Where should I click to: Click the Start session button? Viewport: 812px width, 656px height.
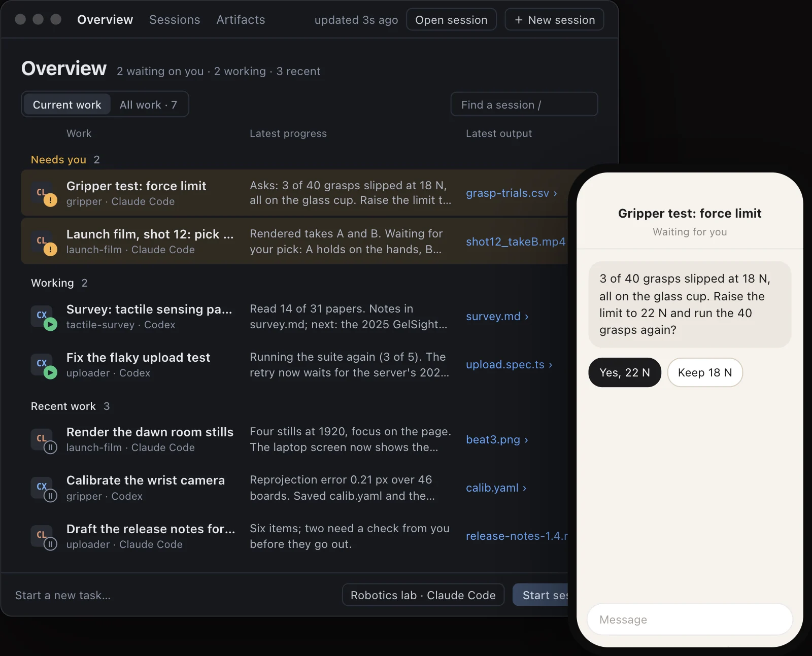click(x=541, y=595)
